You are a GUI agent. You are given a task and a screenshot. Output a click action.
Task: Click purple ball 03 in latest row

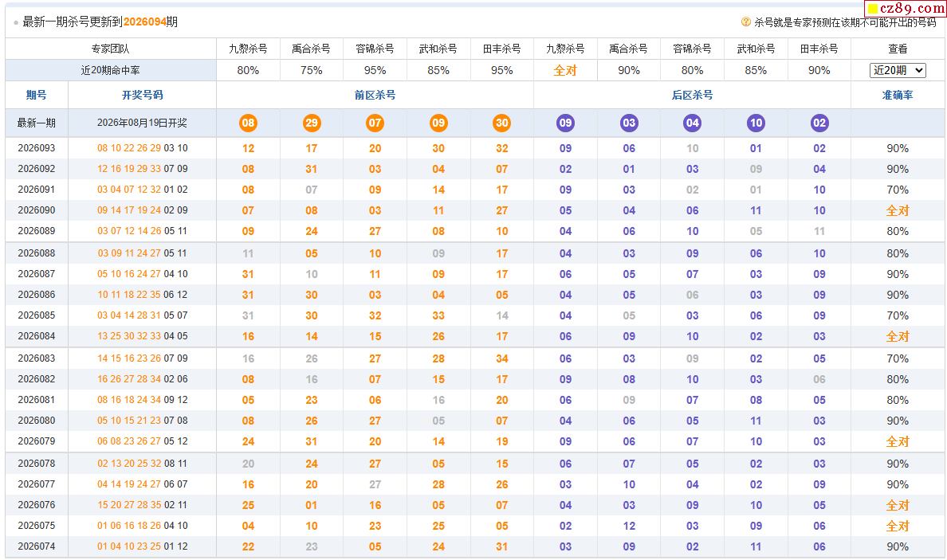[629, 123]
